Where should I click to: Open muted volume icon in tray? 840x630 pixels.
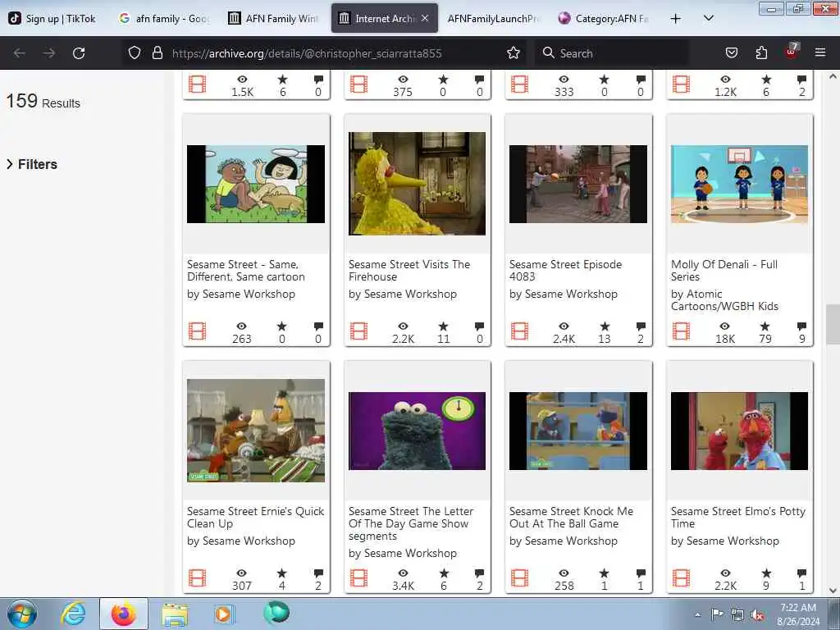(x=757, y=614)
